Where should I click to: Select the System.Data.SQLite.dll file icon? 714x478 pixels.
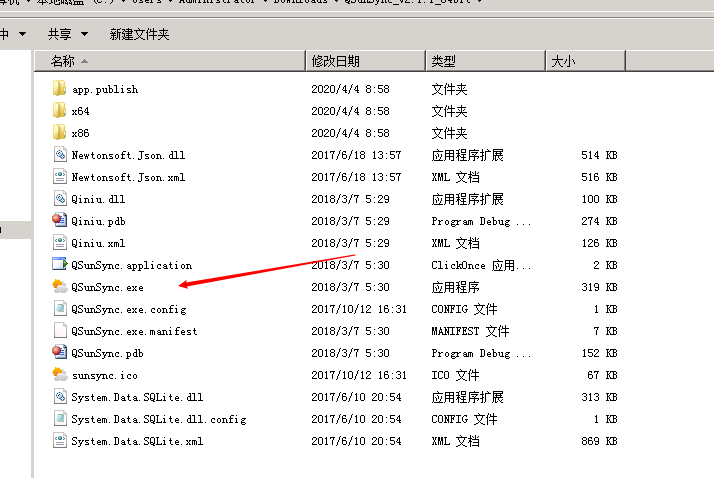coord(60,397)
